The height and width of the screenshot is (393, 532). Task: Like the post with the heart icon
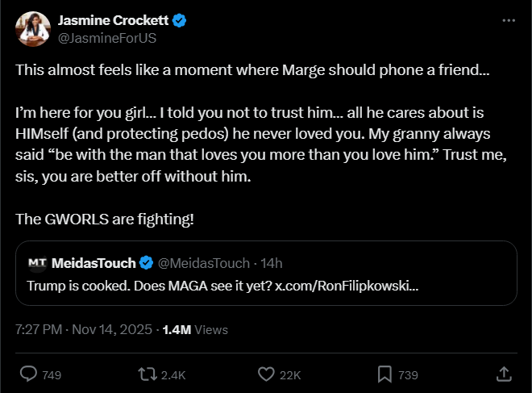[x=266, y=374]
